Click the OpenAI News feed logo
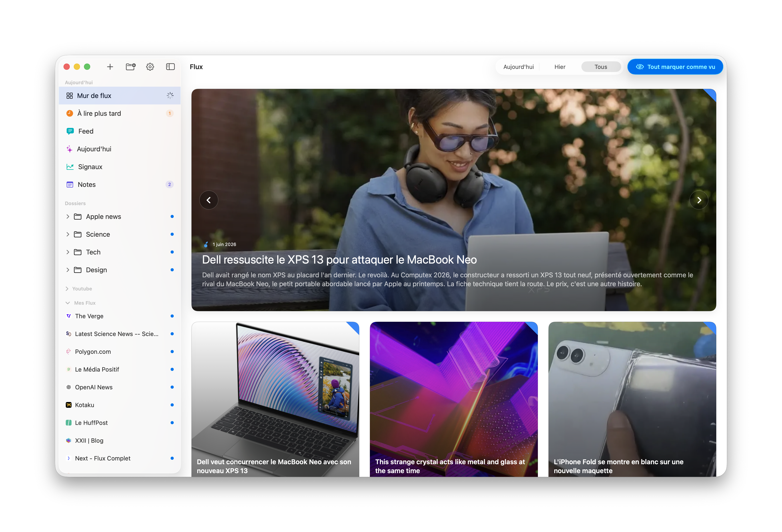The height and width of the screenshot is (532, 782). 69,388
